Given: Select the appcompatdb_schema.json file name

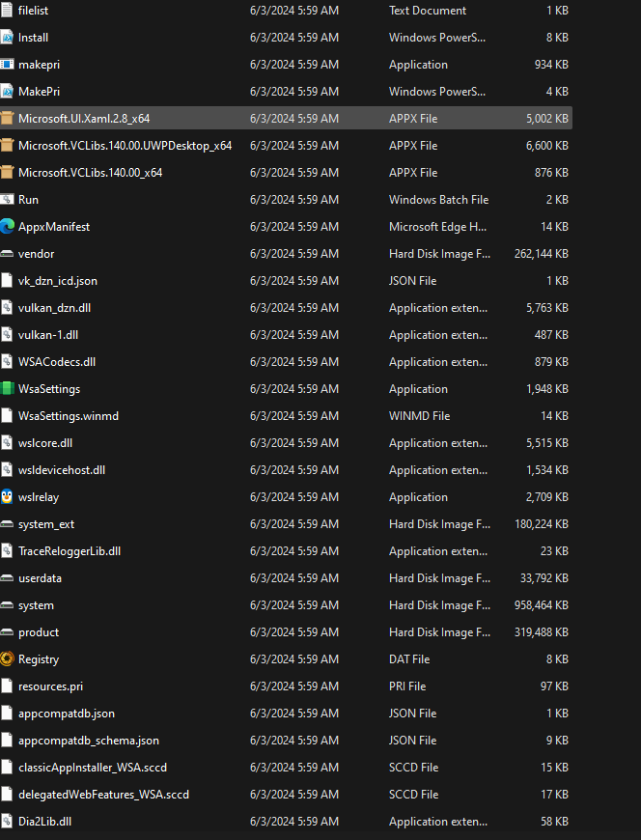Looking at the screenshot, I should (x=89, y=741).
